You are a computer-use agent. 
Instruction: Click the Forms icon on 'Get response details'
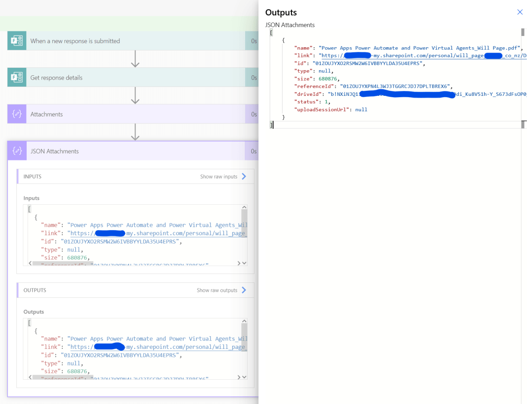tap(17, 77)
